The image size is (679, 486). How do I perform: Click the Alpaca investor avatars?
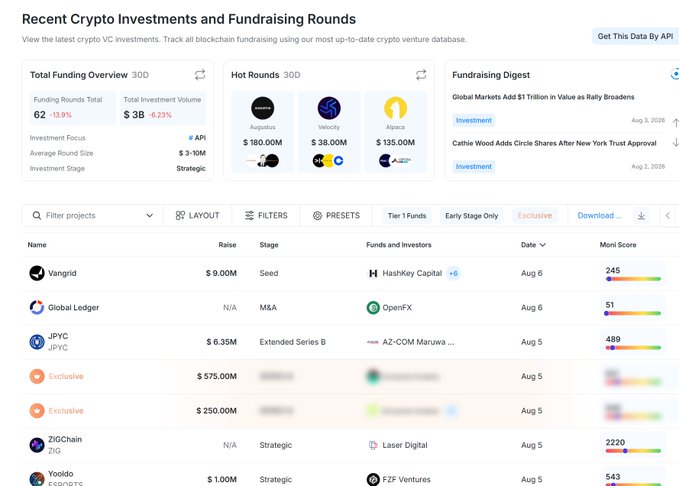coord(395,161)
